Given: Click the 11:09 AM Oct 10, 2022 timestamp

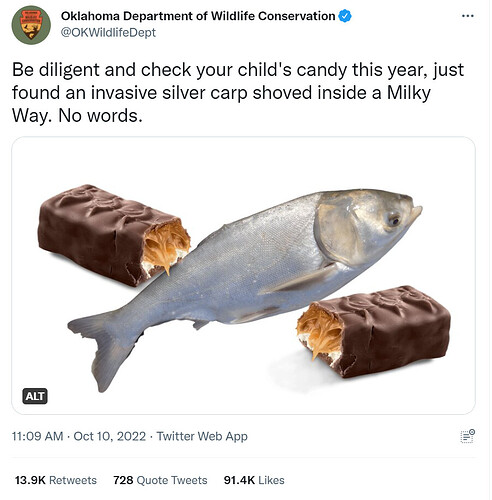Looking at the screenshot, I should (x=79, y=436).
